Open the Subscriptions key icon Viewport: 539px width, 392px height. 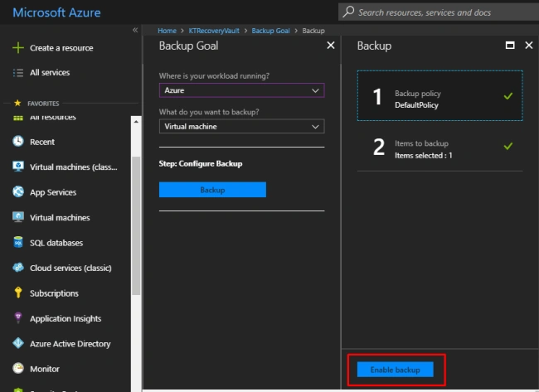(x=18, y=293)
